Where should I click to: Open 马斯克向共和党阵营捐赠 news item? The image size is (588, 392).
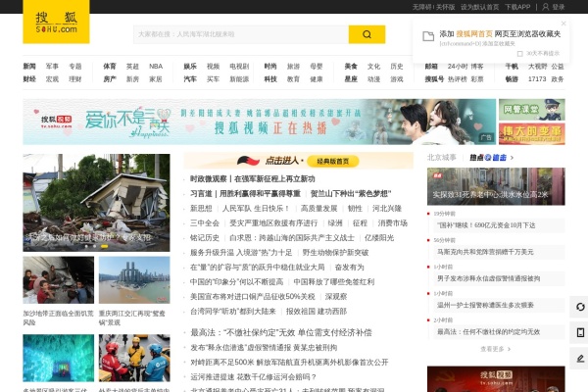[x=485, y=252]
